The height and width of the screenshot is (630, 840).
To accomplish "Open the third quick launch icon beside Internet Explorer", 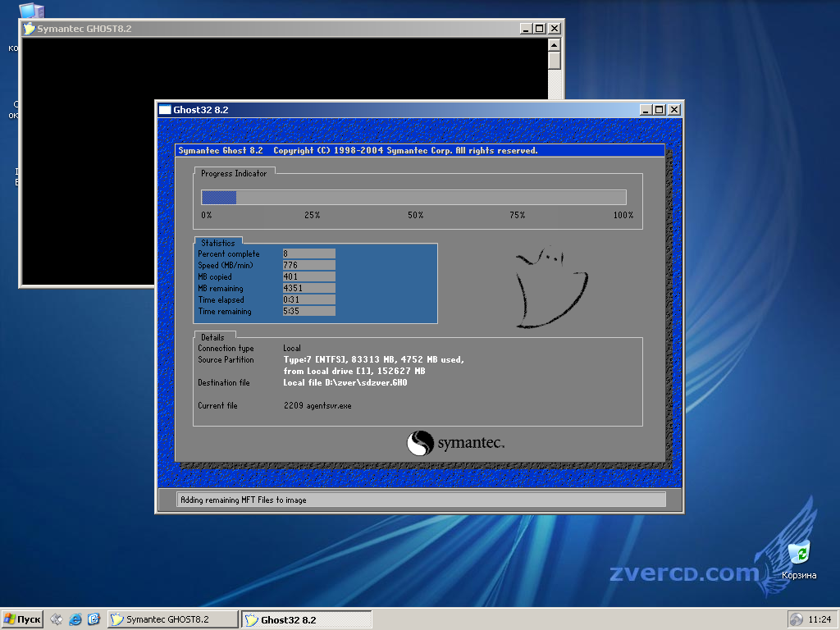I will 94,619.
